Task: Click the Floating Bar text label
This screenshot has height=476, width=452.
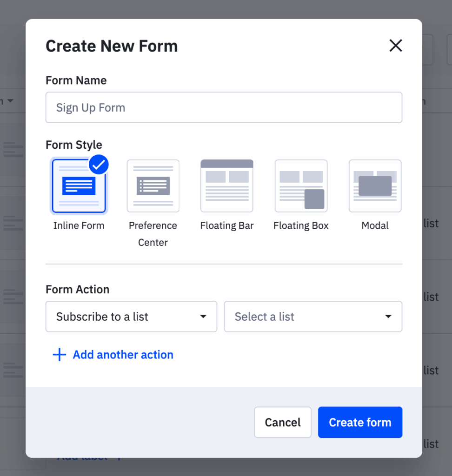Action: 227,226
